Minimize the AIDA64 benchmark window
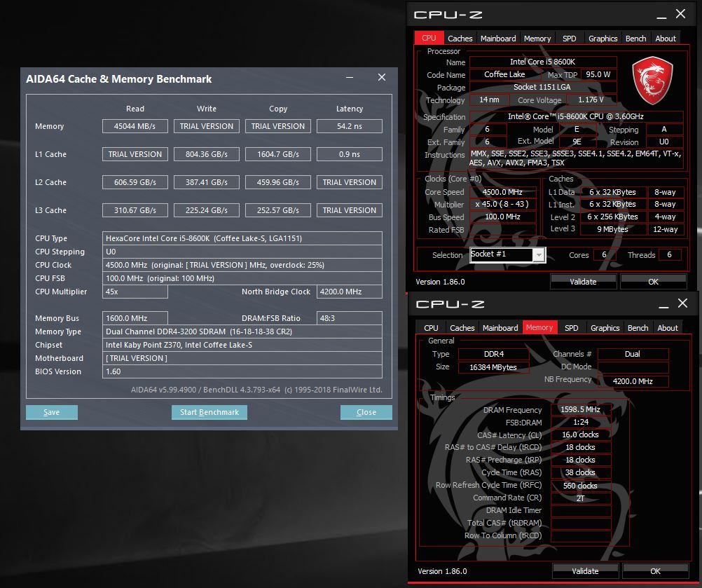This screenshot has height=588, width=702. (x=350, y=78)
